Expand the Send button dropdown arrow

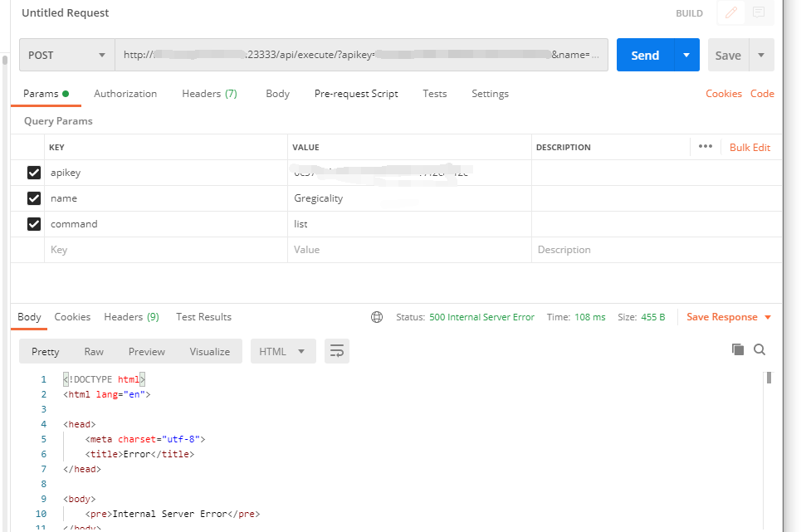686,54
